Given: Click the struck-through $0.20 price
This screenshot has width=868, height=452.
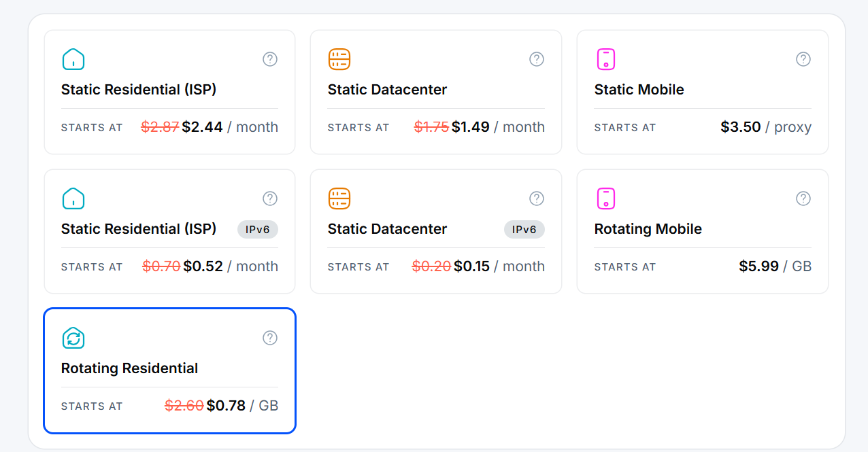Looking at the screenshot, I should [431, 266].
